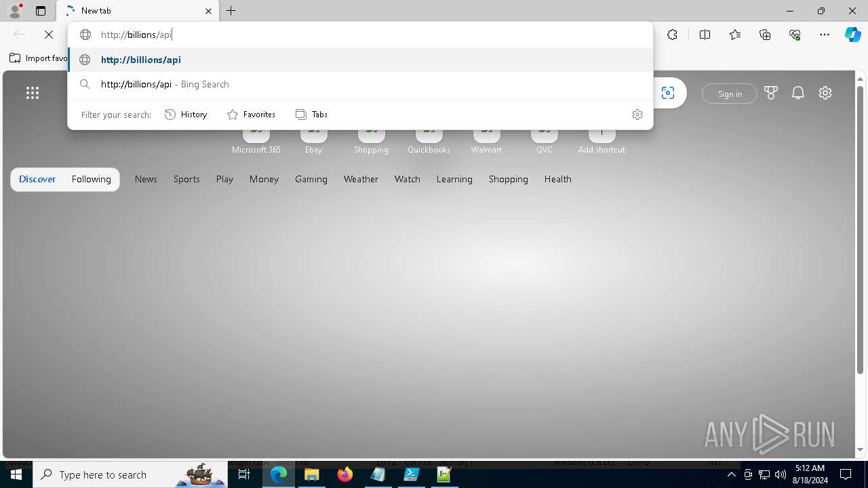
Task: Filter search by Favorites
Action: pos(251,115)
